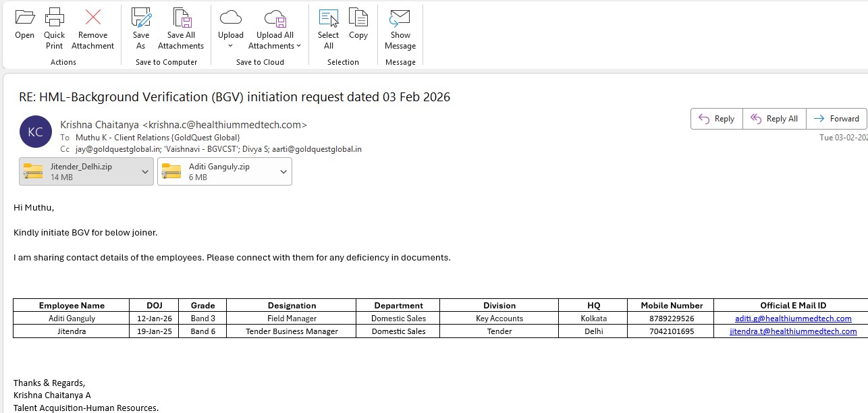Click the Quick Print icon
Image resolution: width=868 pixels, height=413 pixels.
pyautogui.click(x=54, y=18)
